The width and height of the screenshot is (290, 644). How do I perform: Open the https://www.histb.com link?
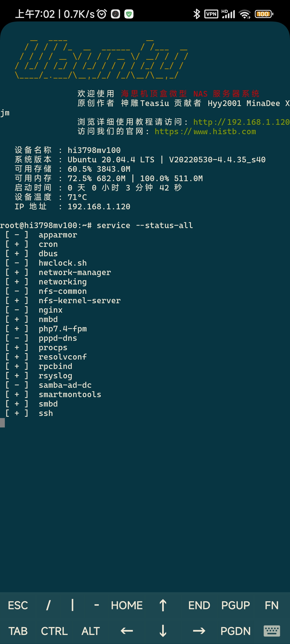[205, 131]
